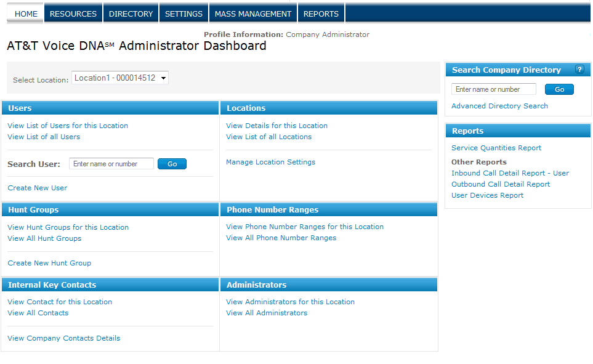Go to the HOME tab
This screenshot has width=593, height=364.
tap(26, 14)
